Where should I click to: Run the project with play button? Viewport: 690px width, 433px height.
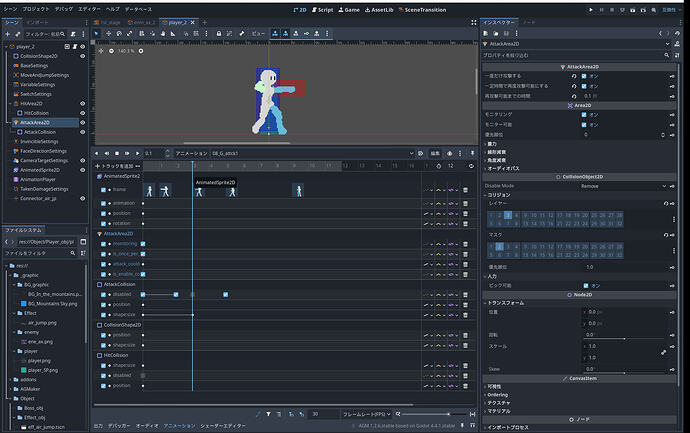(x=591, y=10)
